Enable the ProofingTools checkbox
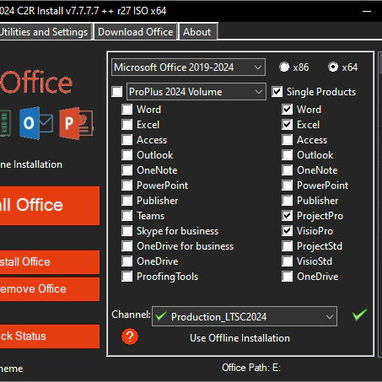 click(127, 276)
